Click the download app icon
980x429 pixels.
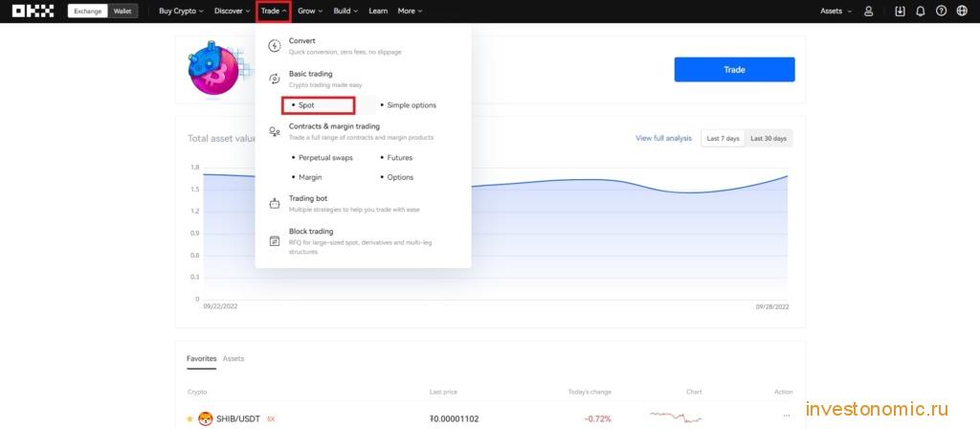click(x=900, y=11)
